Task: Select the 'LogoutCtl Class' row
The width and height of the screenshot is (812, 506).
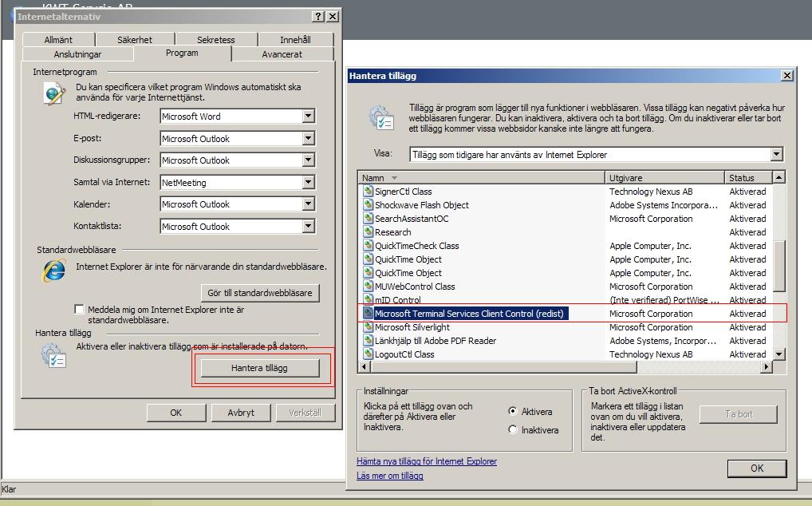Action: click(565, 354)
